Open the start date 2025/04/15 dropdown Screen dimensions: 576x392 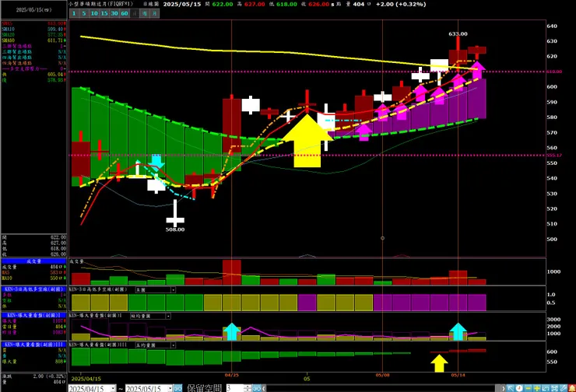[x=113, y=388]
